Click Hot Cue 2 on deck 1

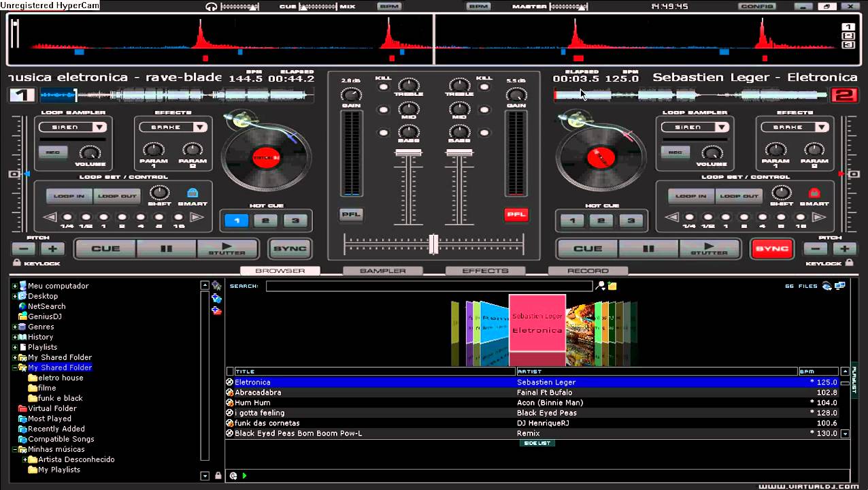[266, 220]
